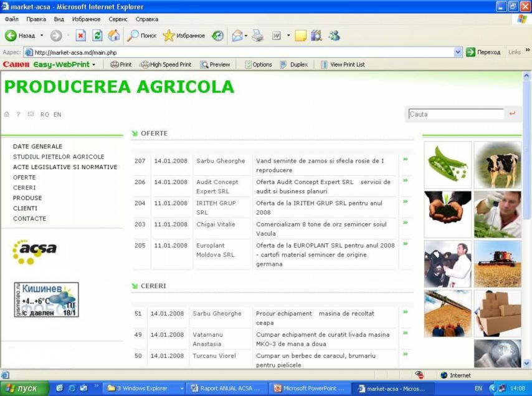This screenshot has width=532, height=396.
Task: Click the question mark help icon on page
Action: point(19,115)
